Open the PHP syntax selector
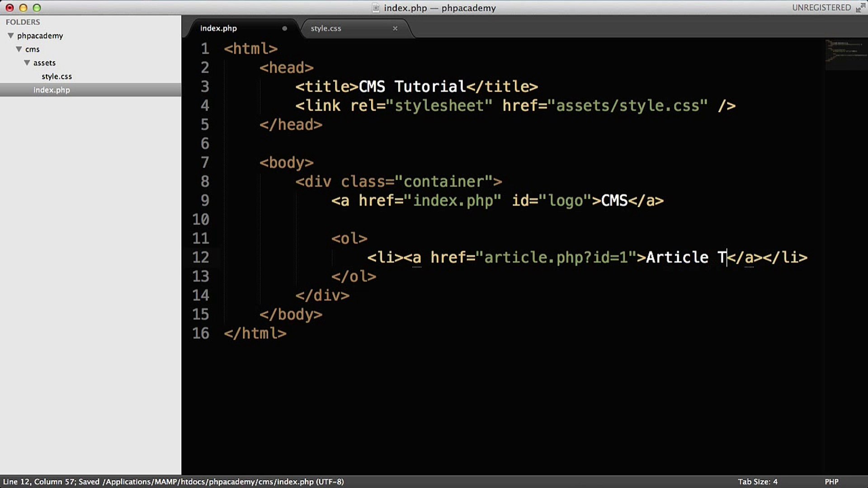The height and width of the screenshot is (488, 868). 831,482
